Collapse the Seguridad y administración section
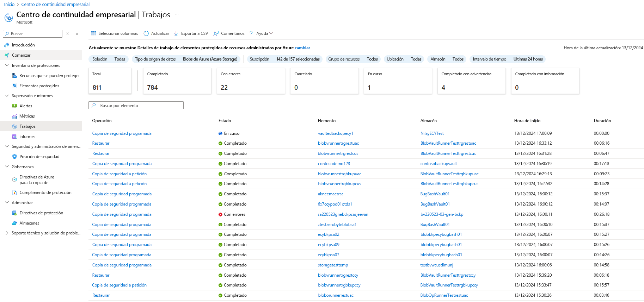The image size is (644, 302). [x=7, y=146]
